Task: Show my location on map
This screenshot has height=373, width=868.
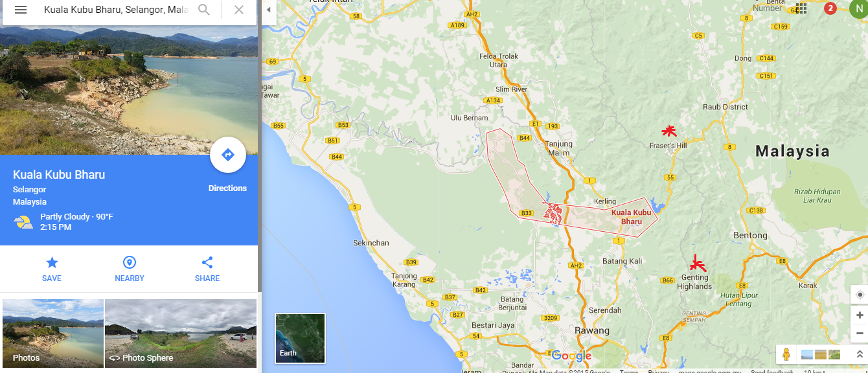Action: 860,295
